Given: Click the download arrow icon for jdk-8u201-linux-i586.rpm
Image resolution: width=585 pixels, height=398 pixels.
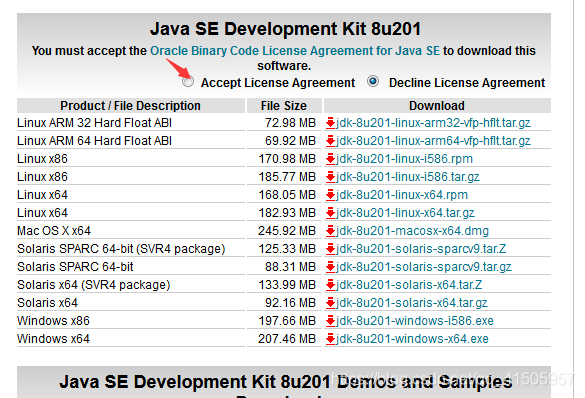Looking at the screenshot, I should [x=330, y=159].
